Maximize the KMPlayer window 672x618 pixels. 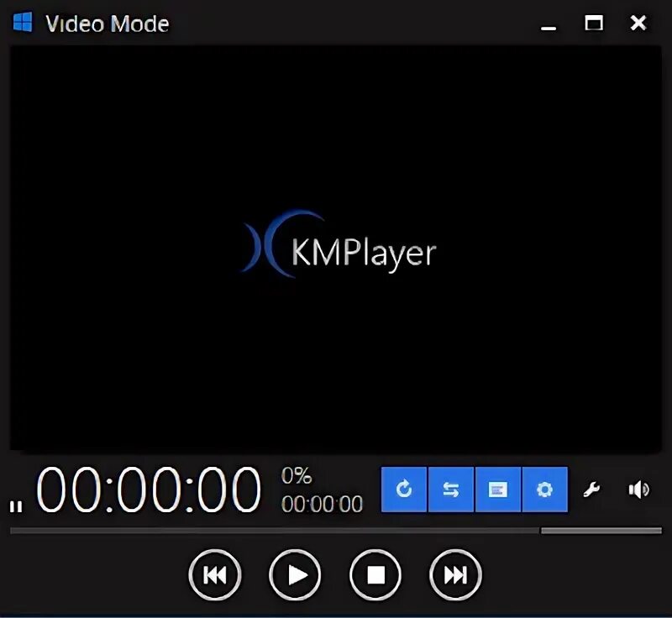[x=594, y=23]
